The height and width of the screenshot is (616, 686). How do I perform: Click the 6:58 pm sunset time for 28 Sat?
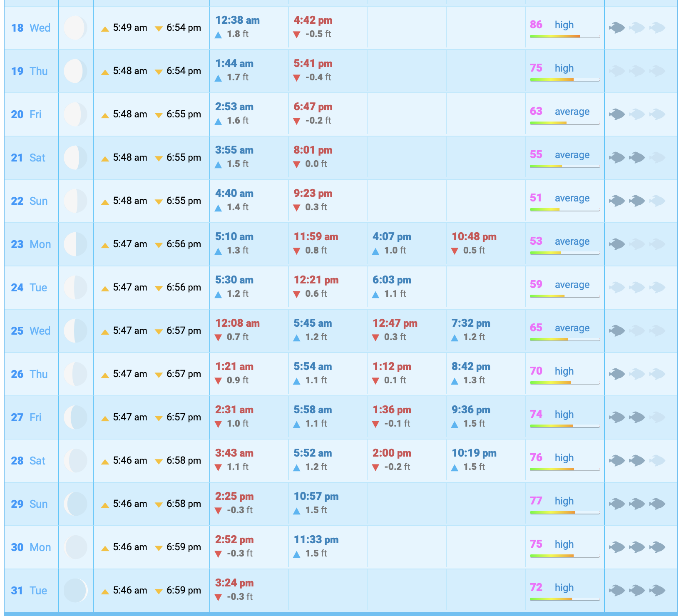point(184,461)
